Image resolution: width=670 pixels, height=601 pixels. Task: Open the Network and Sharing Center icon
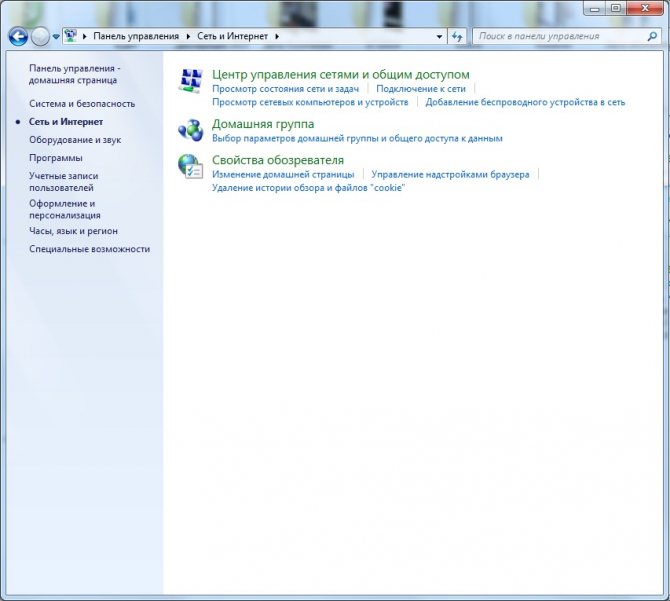tap(191, 81)
